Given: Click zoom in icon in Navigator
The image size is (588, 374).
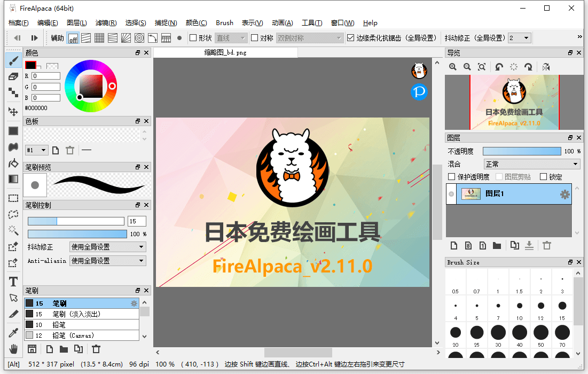Looking at the screenshot, I should click(x=453, y=67).
